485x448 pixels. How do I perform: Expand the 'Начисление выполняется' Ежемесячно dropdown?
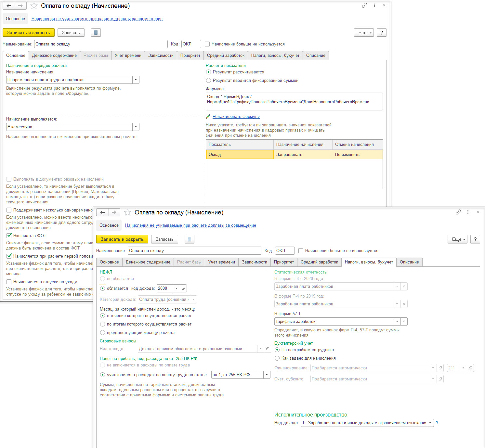pyautogui.click(x=136, y=127)
